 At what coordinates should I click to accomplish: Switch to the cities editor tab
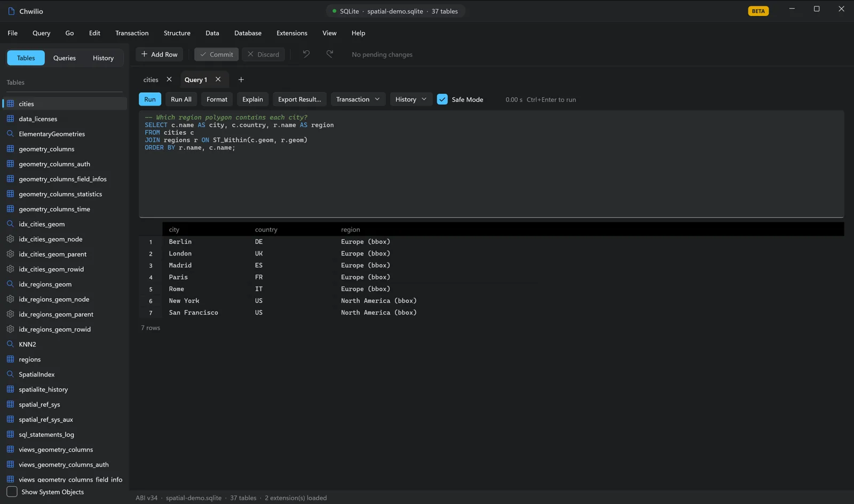tap(151, 79)
